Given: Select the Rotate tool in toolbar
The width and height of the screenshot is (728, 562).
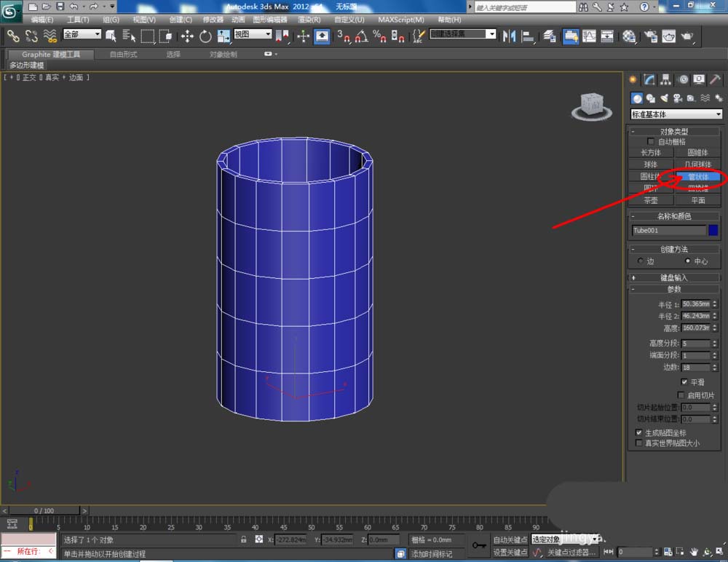Looking at the screenshot, I should tap(205, 36).
